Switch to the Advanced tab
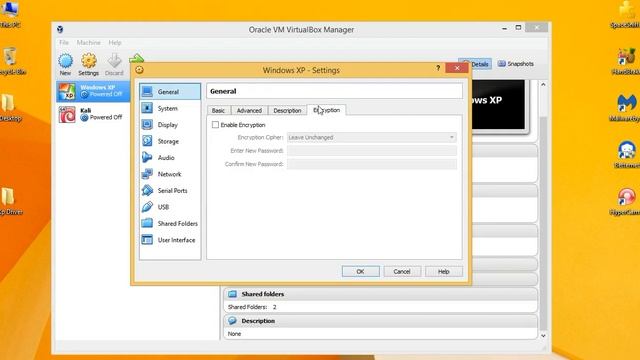 [x=249, y=111]
